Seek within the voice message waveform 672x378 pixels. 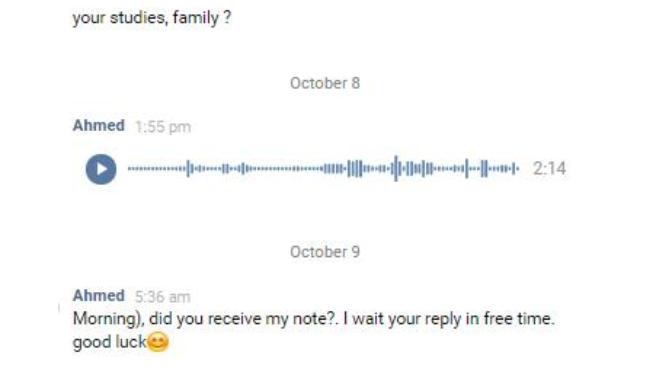324,169
